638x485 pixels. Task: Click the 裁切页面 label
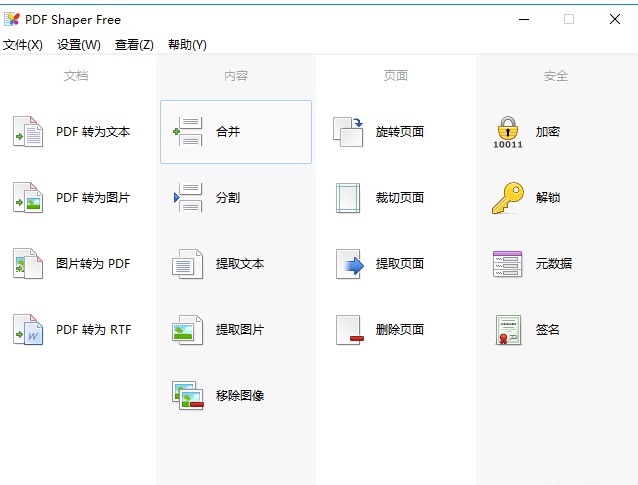(400, 197)
